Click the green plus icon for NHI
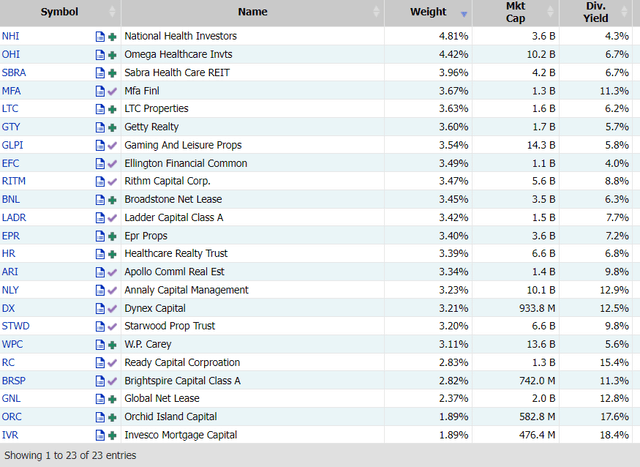Viewport: 640px width, 467px height. pos(112,37)
